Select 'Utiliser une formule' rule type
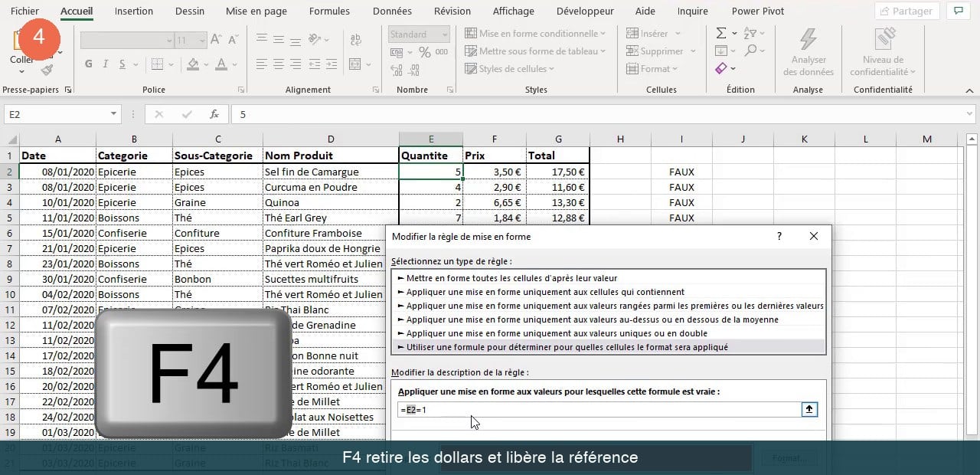The height and width of the screenshot is (475, 980). pos(608,347)
